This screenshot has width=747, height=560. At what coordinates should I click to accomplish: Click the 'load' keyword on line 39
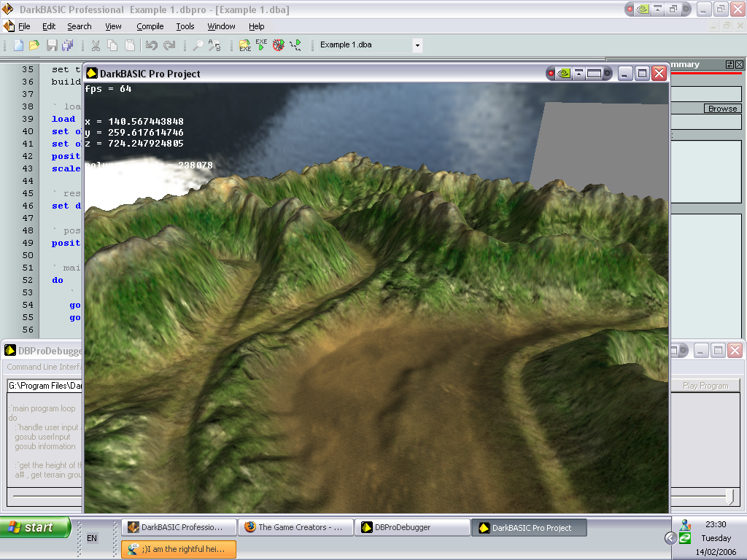pyautogui.click(x=63, y=119)
